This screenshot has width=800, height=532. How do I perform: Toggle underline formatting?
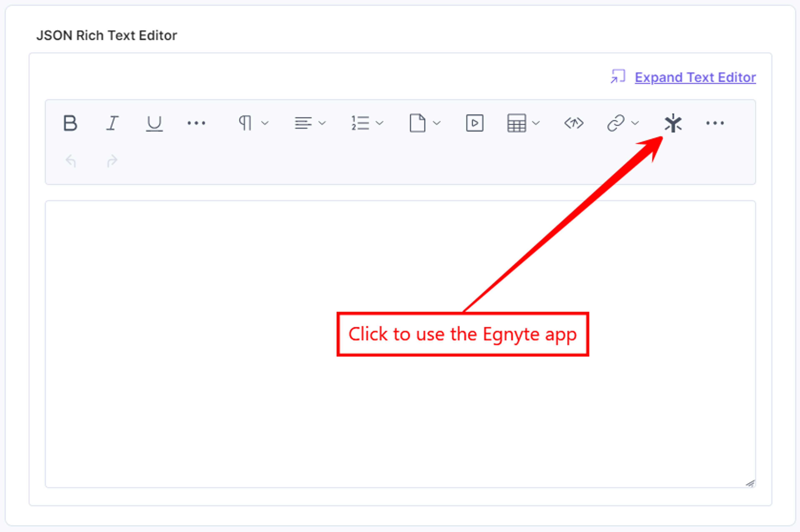click(154, 123)
